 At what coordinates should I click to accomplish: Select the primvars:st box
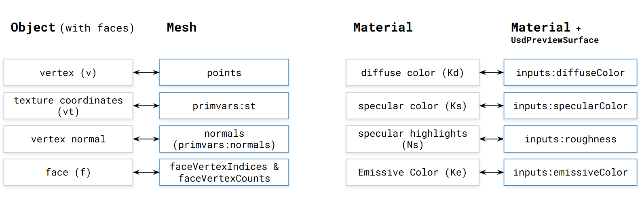coord(224,106)
